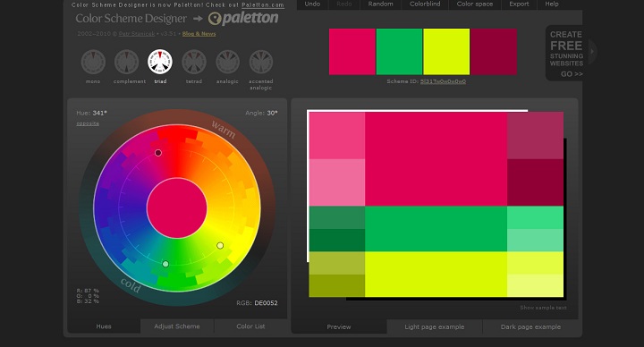Click the pale yellow preview block
The height and width of the screenshot is (347, 644).
tap(535, 285)
